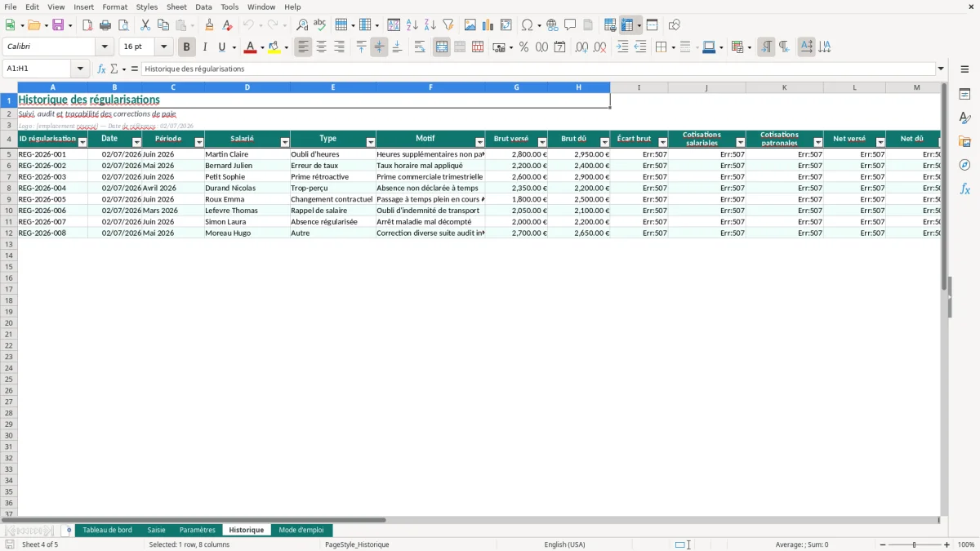Image resolution: width=980 pixels, height=551 pixels.
Task: Open sidebar Gallery icon
Action: [964, 141]
